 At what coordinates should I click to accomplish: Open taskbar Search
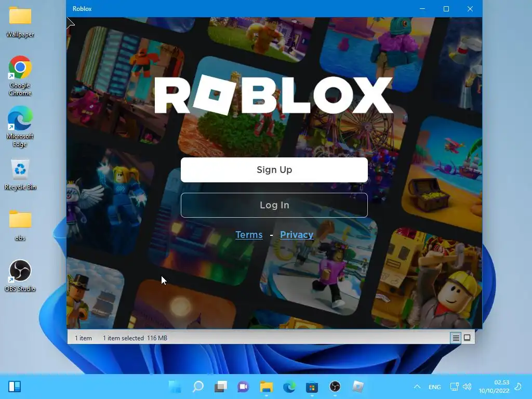[x=198, y=387]
